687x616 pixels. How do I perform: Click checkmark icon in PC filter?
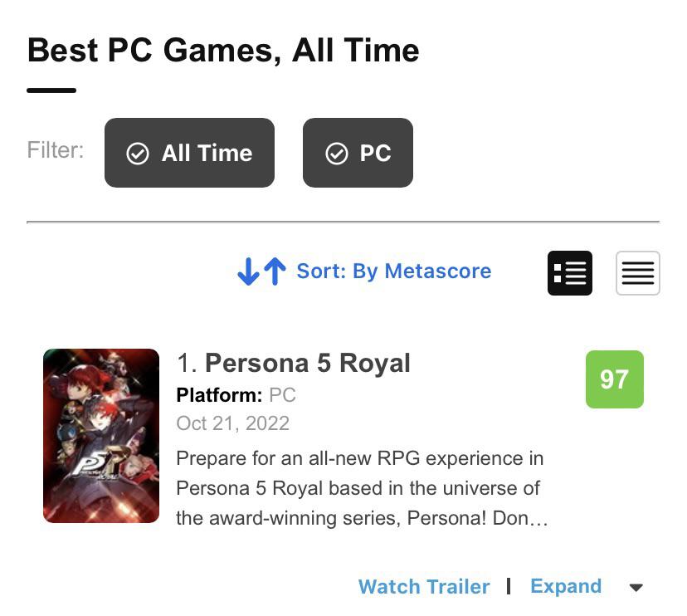tap(337, 154)
